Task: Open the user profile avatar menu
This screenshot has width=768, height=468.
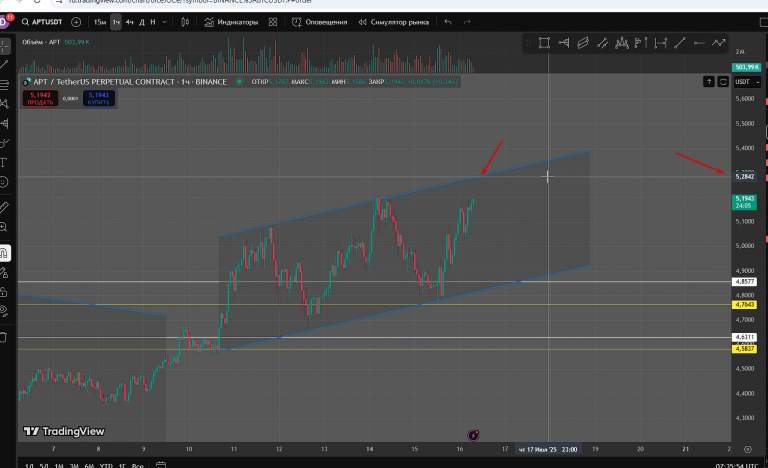Action: point(4,22)
